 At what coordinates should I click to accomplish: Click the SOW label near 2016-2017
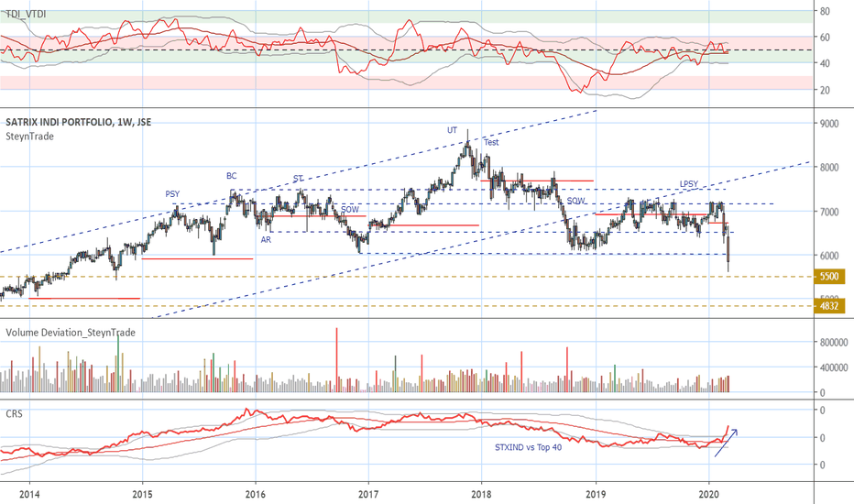[x=350, y=209]
